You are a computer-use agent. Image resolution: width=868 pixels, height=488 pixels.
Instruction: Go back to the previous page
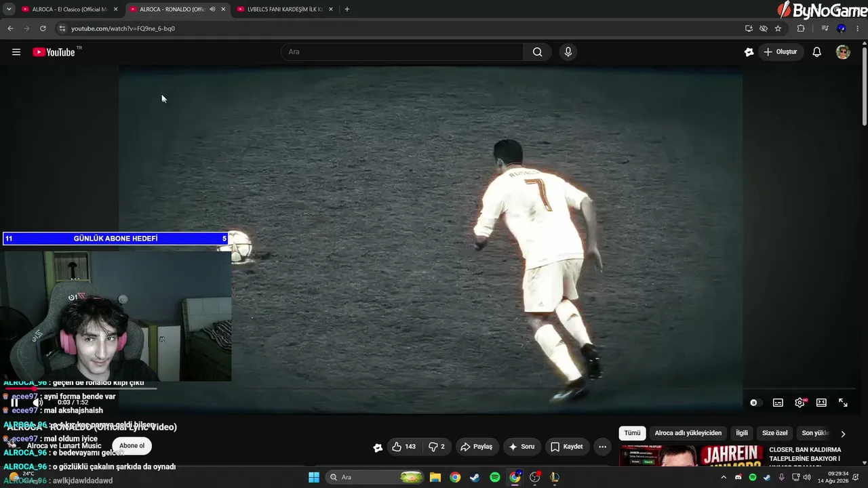(x=10, y=28)
